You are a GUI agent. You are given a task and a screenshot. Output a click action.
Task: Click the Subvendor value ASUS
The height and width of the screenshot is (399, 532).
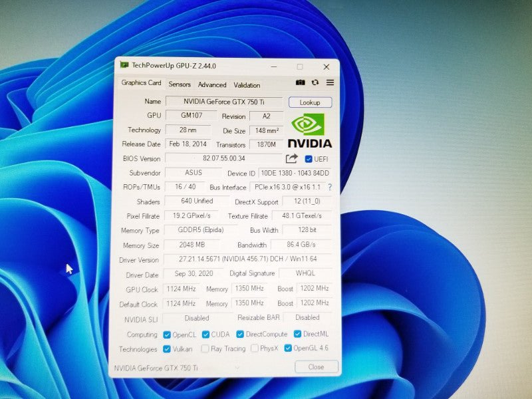(x=194, y=172)
